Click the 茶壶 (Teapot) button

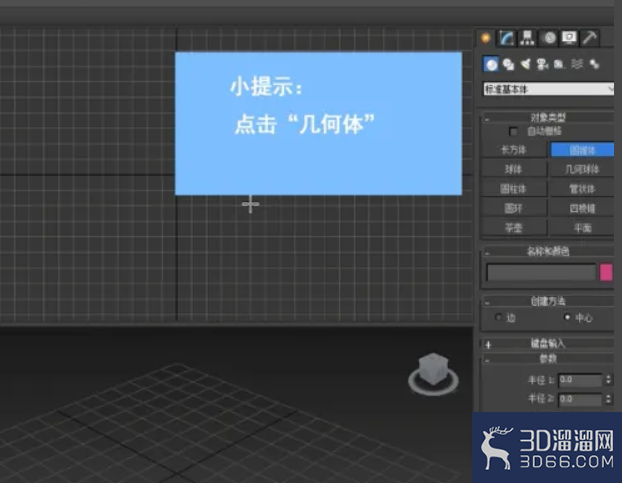513,228
